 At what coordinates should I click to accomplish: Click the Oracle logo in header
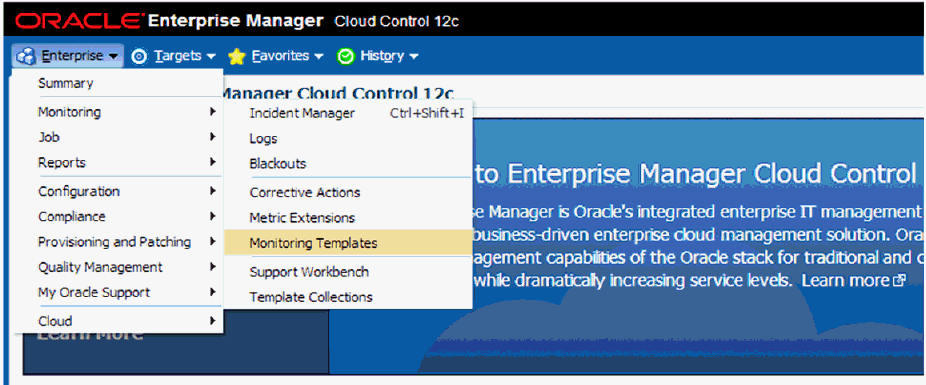tap(79, 21)
